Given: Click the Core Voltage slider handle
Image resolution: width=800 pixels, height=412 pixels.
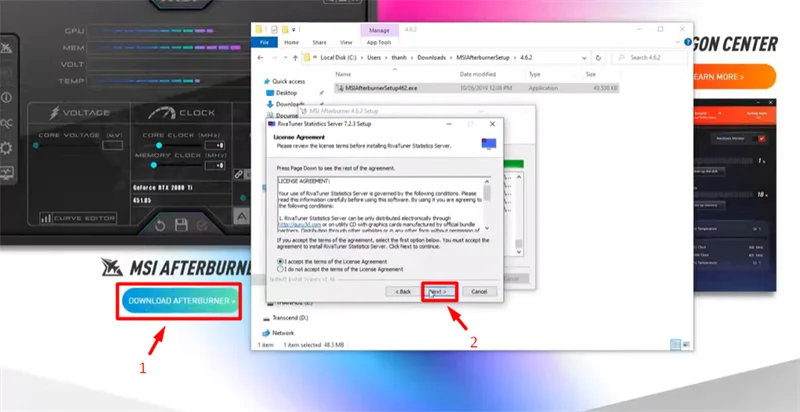Looking at the screenshot, I should pos(36,145).
